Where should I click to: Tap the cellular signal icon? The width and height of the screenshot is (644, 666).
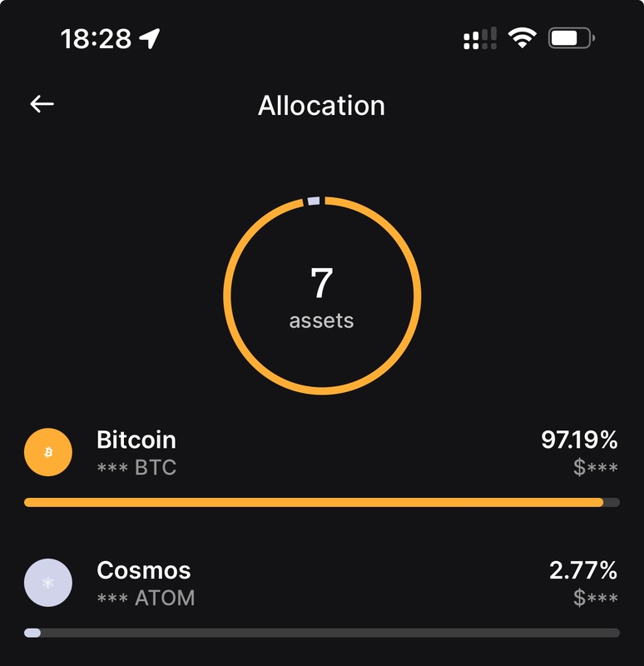(x=479, y=38)
